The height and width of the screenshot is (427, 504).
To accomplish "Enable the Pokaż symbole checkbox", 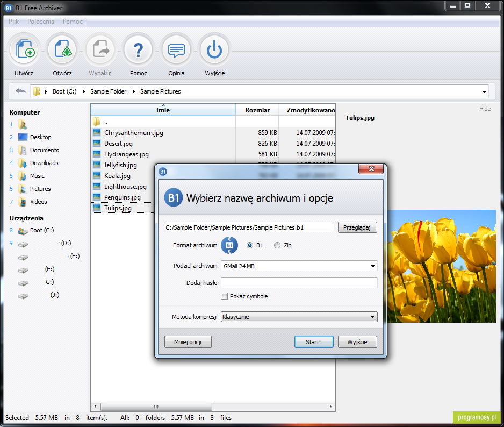I will click(x=225, y=296).
